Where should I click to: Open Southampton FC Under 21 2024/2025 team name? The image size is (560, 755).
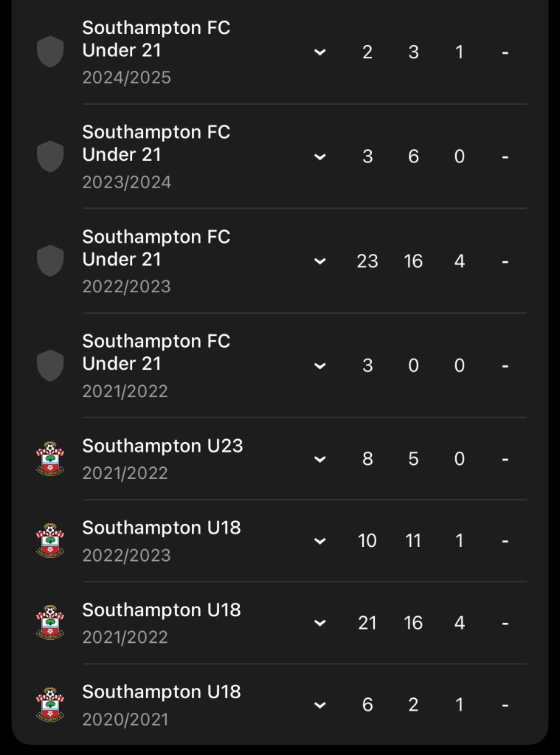pos(156,39)
